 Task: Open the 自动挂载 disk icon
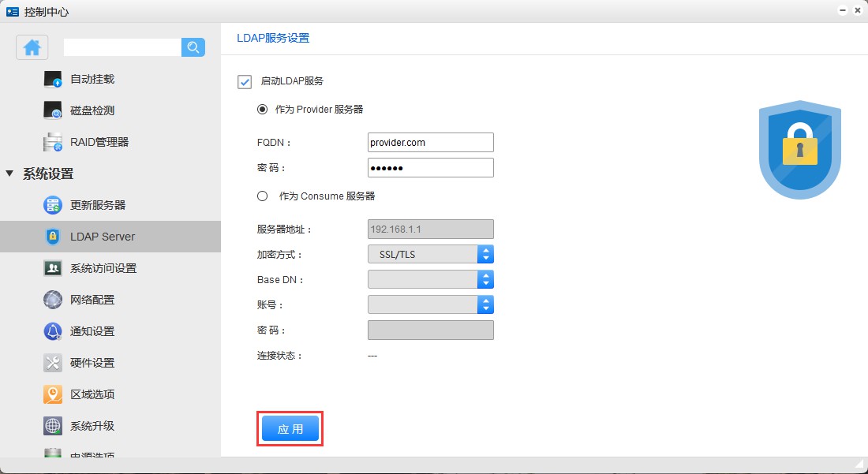53,79
